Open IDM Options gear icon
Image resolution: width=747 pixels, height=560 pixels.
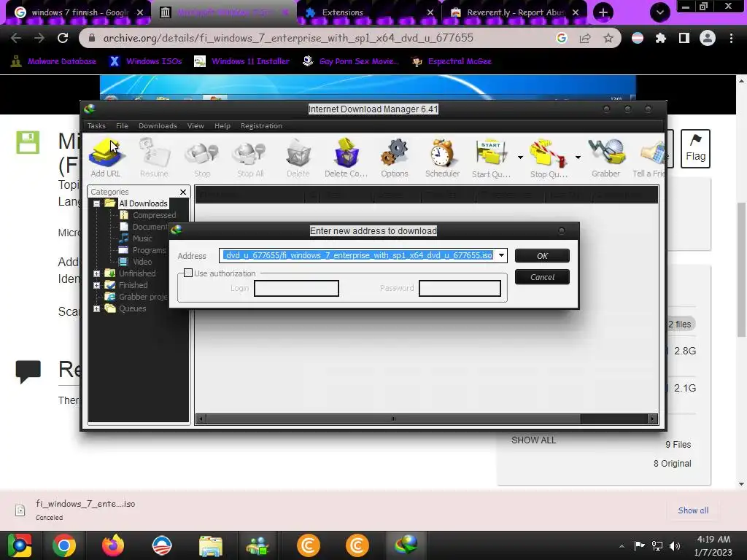click(395, 158)
